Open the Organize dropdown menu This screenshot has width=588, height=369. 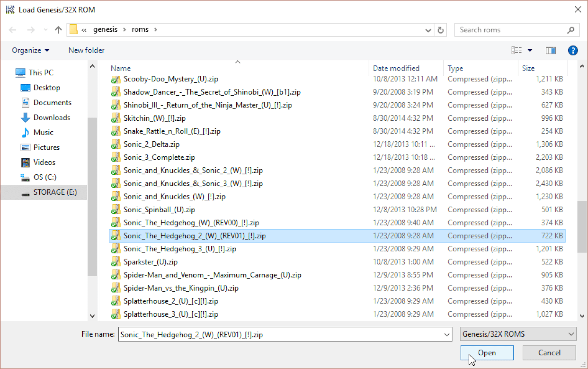point(29,50)
